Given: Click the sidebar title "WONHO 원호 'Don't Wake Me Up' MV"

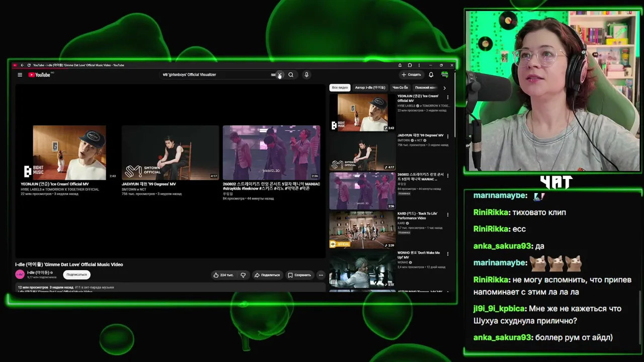Looking at the screenshot, I should (x=419, y=255).
